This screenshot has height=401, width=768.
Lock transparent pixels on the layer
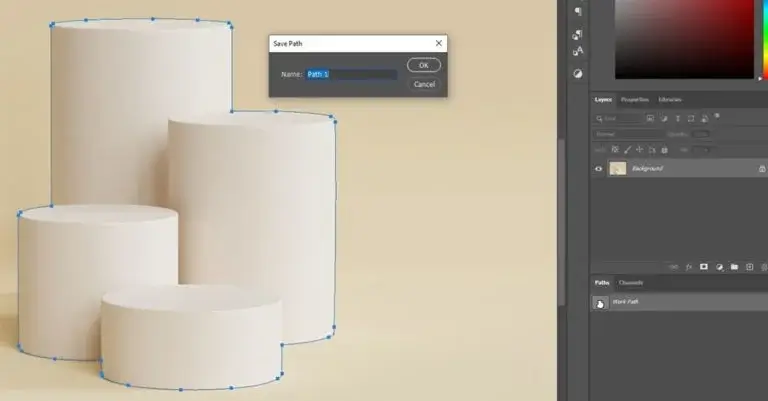[615, 150]
